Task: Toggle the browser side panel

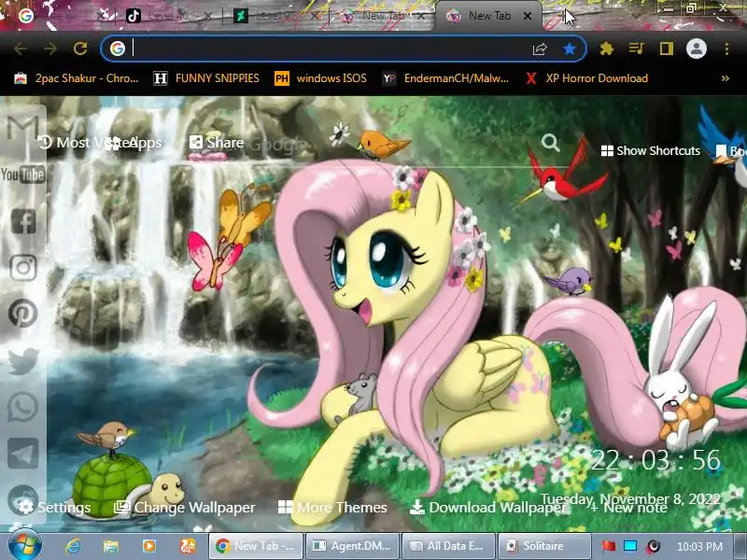Action: point(666,49)
